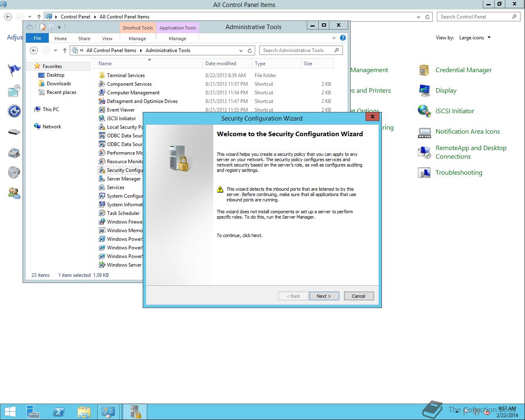Switch to the Home ribbon tab

61,38
